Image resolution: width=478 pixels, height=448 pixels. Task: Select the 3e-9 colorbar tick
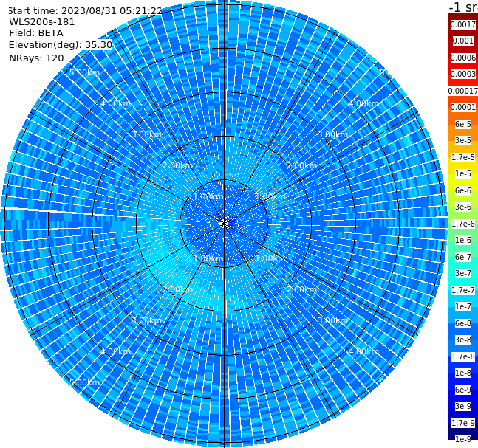[x=463, y=406]
